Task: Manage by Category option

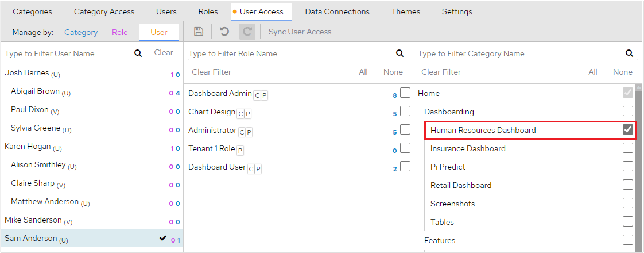Action: coord(81,32)
